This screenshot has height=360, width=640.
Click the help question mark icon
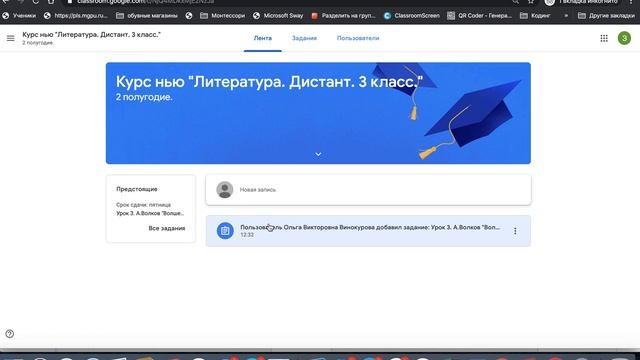pyautogui.click(x=9, y=334)
